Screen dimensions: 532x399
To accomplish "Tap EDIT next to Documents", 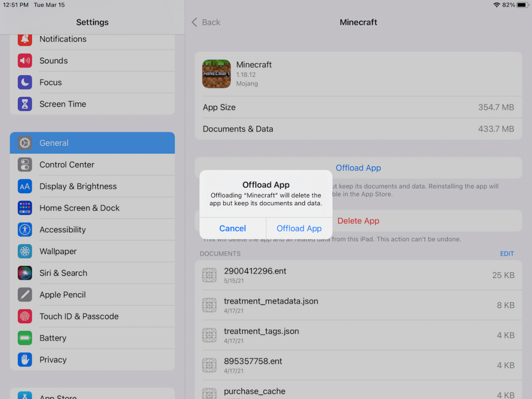I will pyautogui.click(x=507, y=254).
